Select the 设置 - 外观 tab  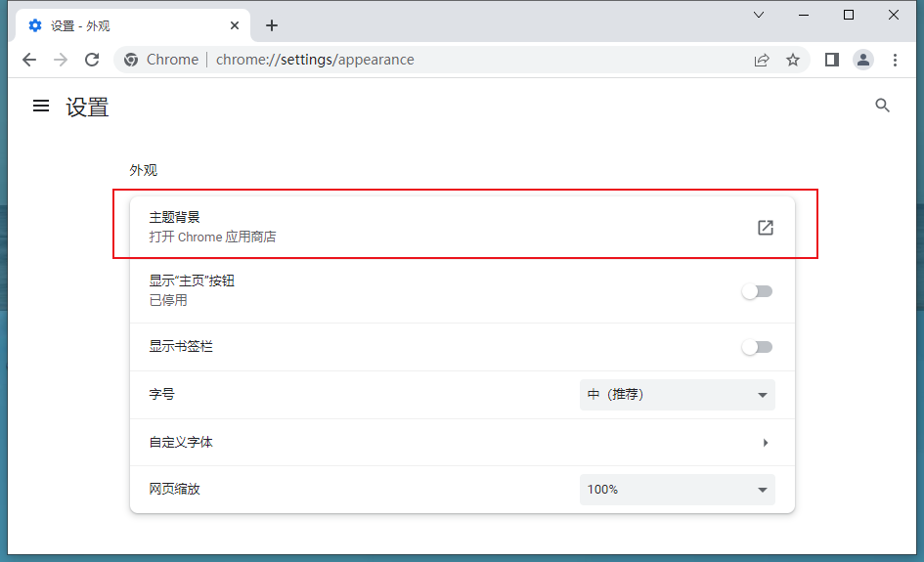point(133,25)
